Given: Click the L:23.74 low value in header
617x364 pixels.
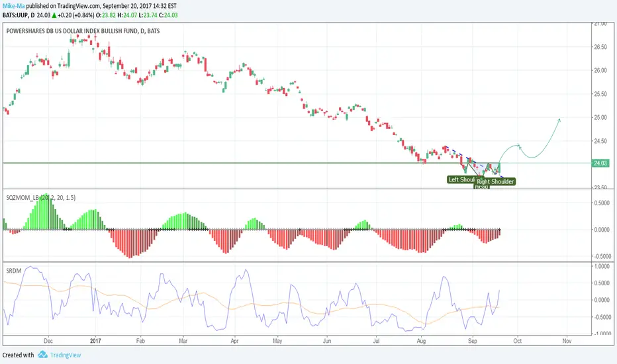Looking at the screenshot, I should (148, 15).
